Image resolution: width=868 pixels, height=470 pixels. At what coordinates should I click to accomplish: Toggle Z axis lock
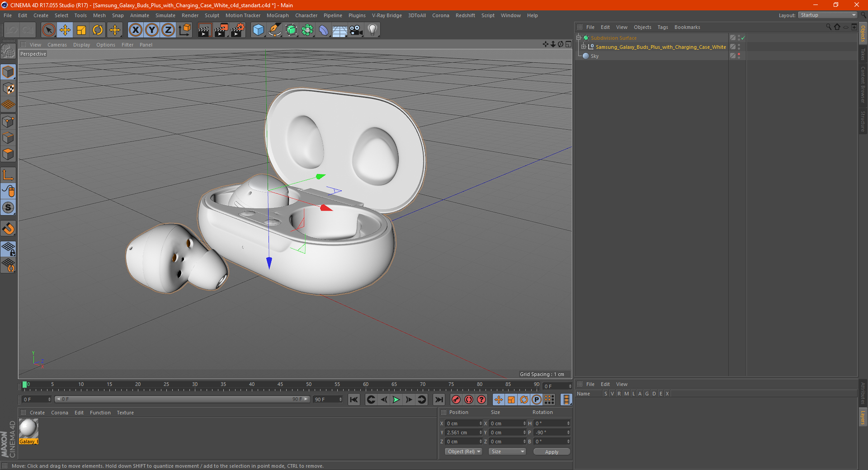[168, 30]
